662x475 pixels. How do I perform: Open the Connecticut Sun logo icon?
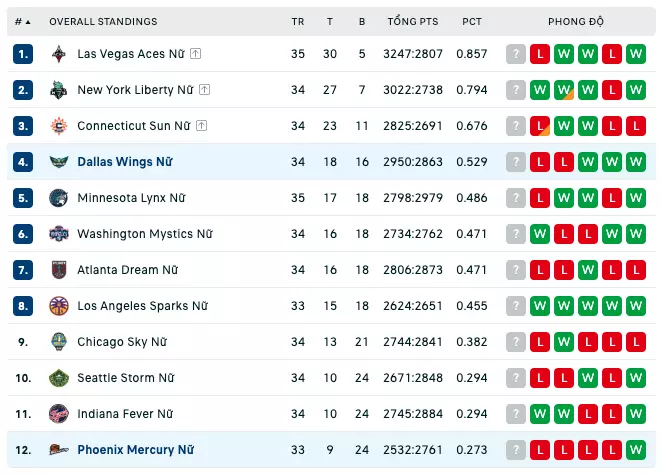tap(59, 126)
